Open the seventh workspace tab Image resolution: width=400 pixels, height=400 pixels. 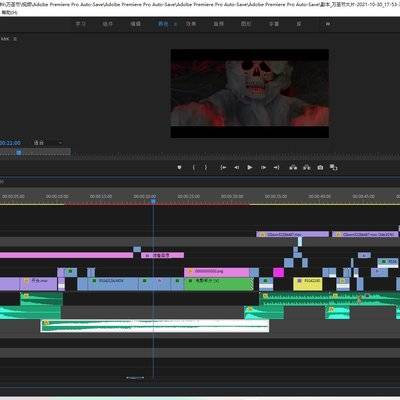coord(246,24)
